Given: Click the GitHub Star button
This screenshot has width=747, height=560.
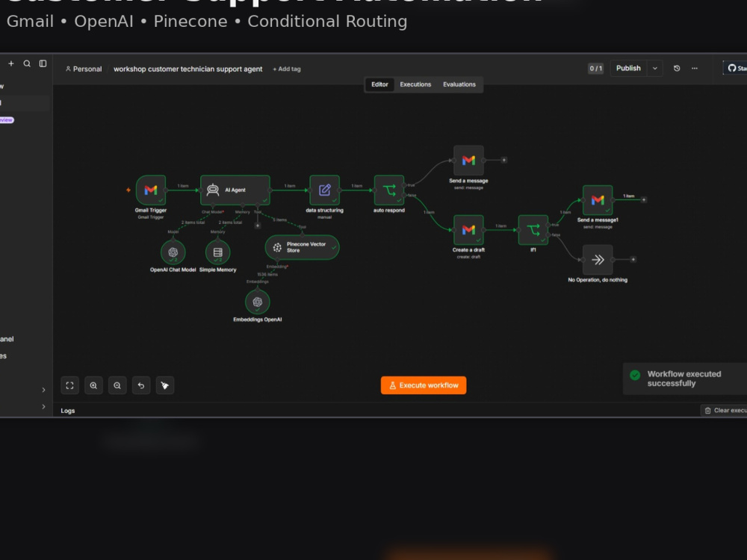Looking at the screenshot, I should tap(735, 68).
